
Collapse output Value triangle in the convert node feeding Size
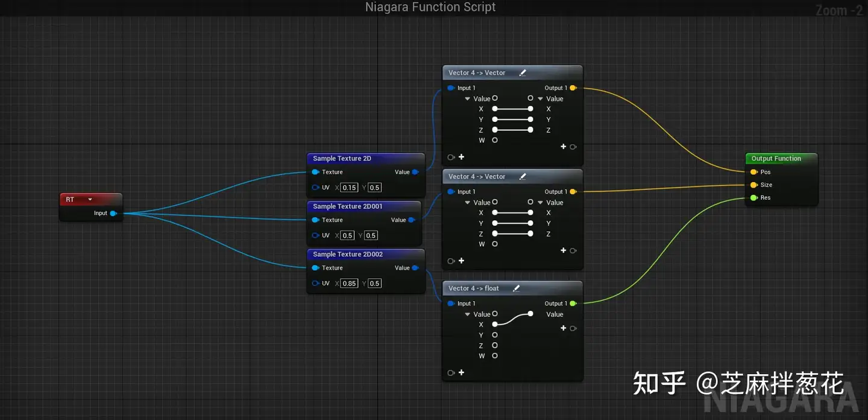(x=540, y=203)
